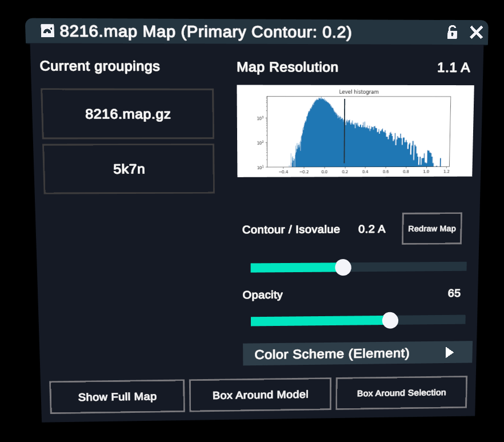Click Box Around Selection
This screenshot has width=504, height=442.
pos(401,393)
